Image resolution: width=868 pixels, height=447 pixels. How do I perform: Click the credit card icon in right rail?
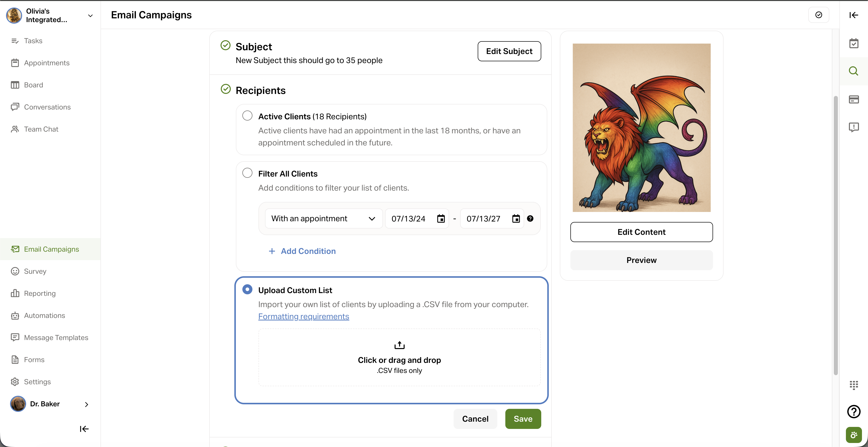(x=853, y=99)
